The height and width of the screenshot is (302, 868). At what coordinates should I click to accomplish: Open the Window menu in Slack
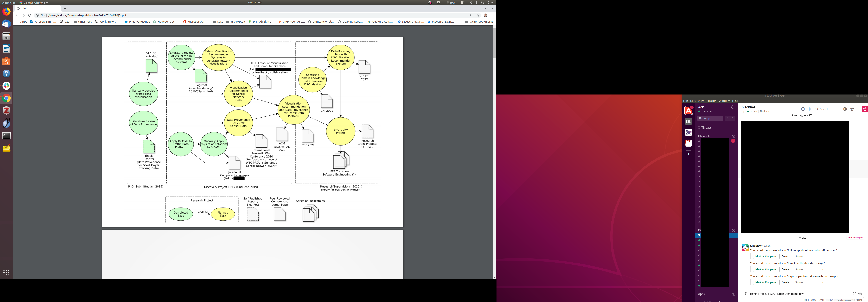pos(724,101)
